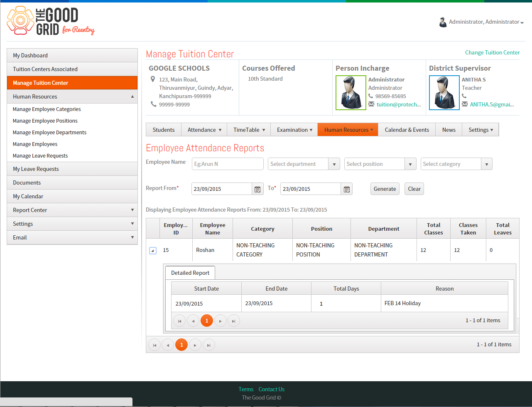
Task: Click The Good Grid logo
Action: [51, 21]
